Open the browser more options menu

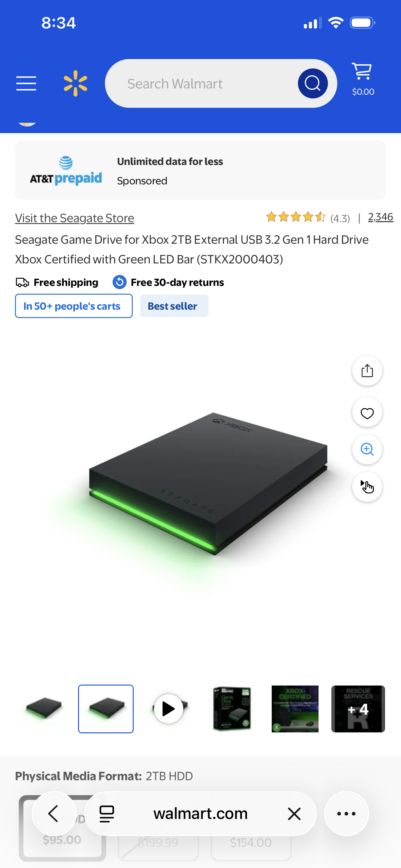click(346, 813)
